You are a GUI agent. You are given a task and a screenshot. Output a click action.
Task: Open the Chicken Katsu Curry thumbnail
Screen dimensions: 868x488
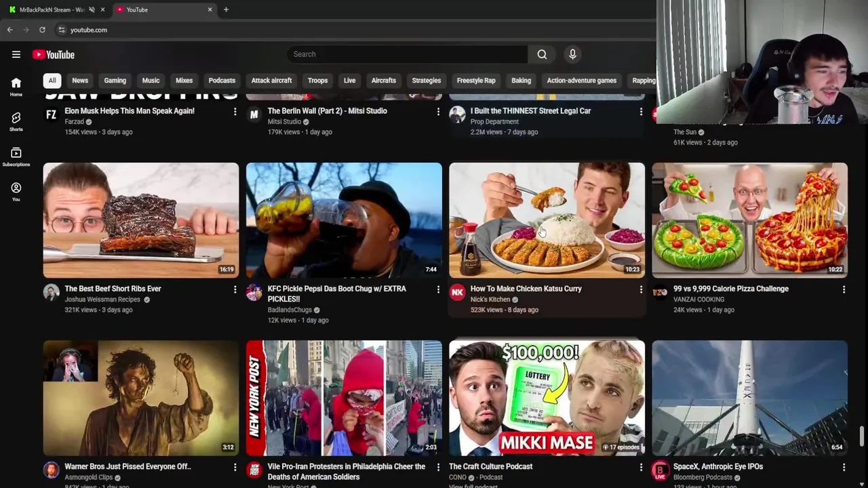pyautogui.click(x=547, y=220)
